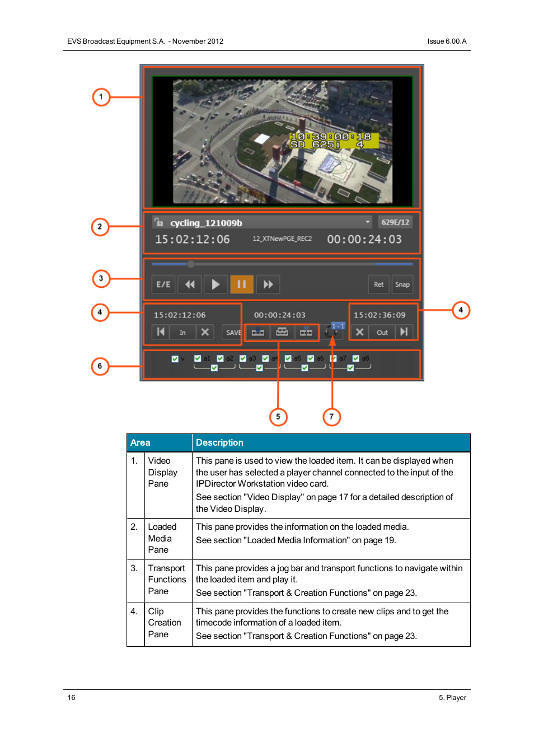Click the middle filmstrip icon right of SAVE

tap(282, 332)
